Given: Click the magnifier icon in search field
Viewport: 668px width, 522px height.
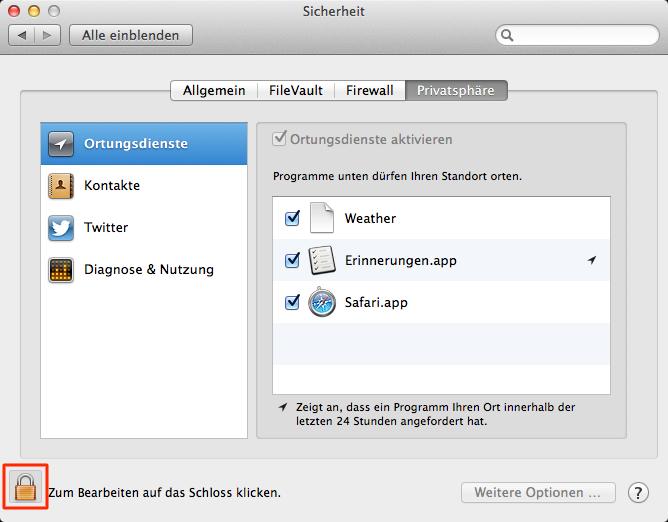Looking at the screenshot, I should [507, 35].
